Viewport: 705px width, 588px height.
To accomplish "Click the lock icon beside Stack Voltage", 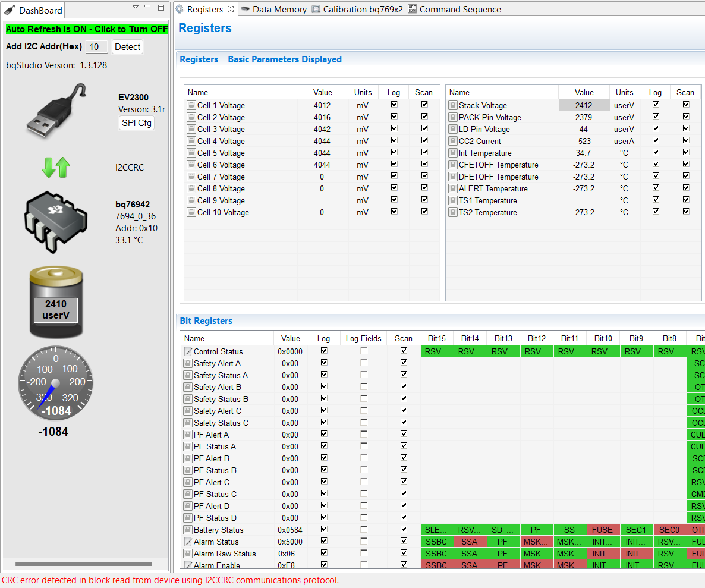I will [x=453, y=105].
